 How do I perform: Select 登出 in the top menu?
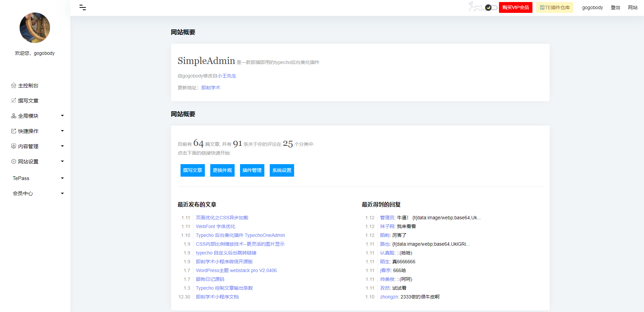pyautogui.click(x=615, y=7)
